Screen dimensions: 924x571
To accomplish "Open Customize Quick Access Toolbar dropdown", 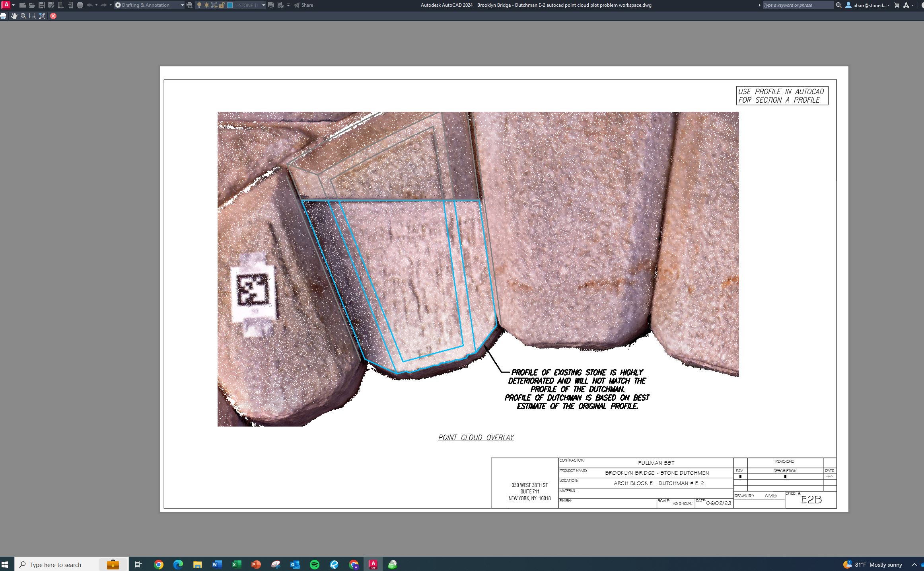I will [x=288, y=5].
